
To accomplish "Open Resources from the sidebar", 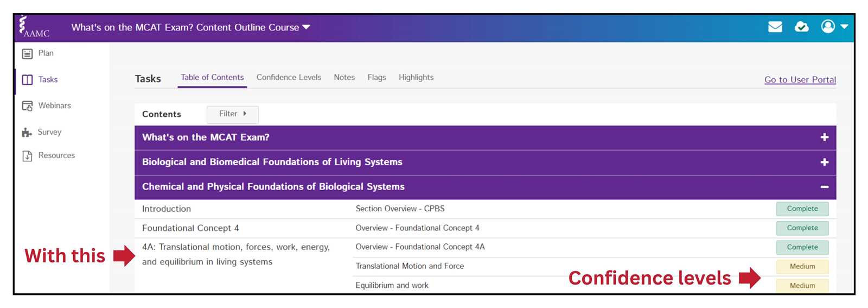I will (x=56, y=155).
